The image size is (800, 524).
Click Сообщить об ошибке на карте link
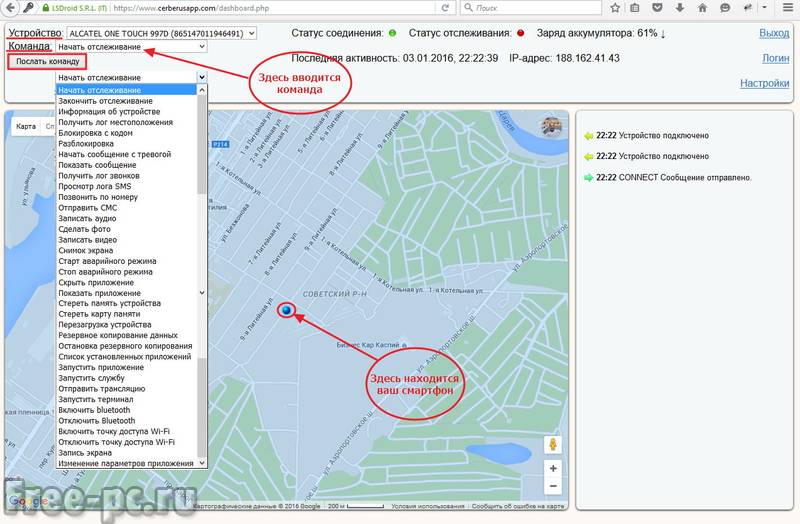[x=518, y=506]
